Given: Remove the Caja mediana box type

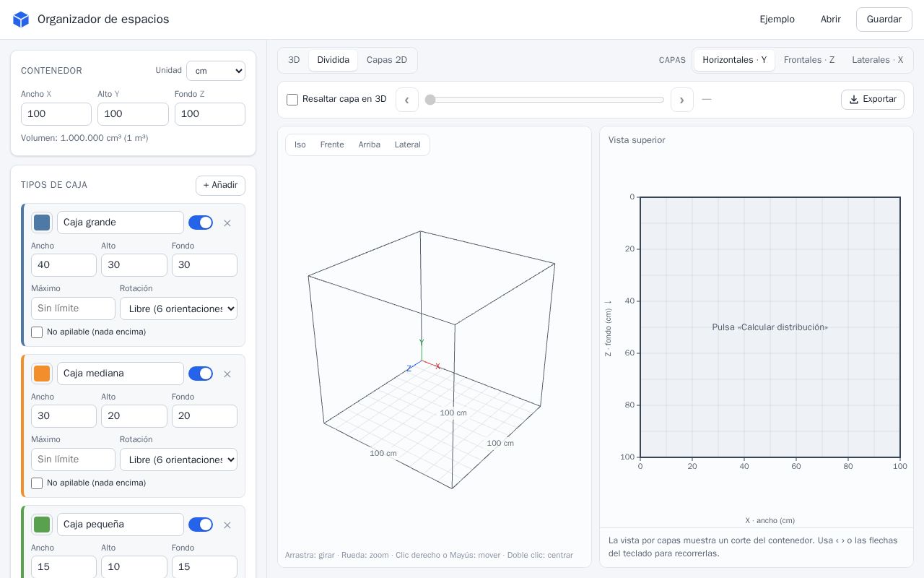Looking at the screenshot, I should (x=227, y=374).
